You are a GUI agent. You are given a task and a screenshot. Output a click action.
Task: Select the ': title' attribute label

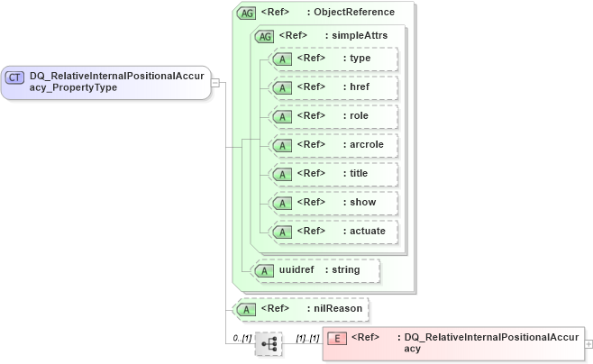click(x=355, y=173)
